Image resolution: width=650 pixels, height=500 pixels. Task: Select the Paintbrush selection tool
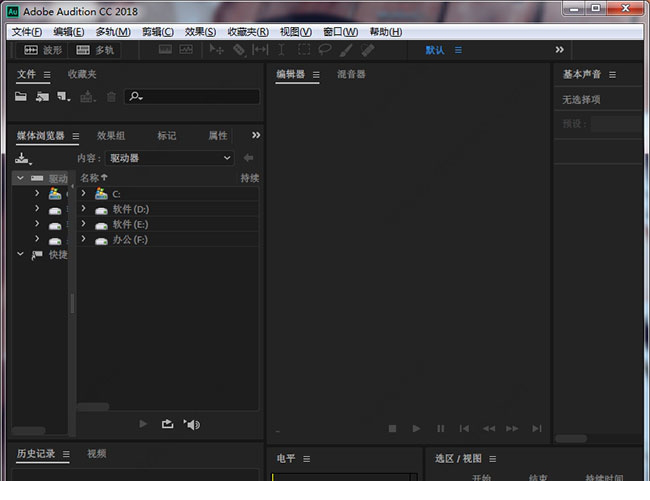(x=346, y=50)
